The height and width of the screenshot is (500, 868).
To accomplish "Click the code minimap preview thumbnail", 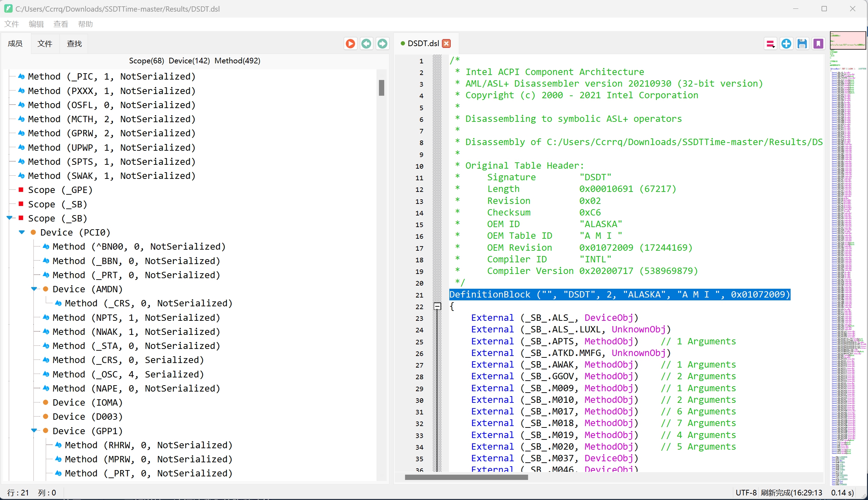I will point(848,40).
